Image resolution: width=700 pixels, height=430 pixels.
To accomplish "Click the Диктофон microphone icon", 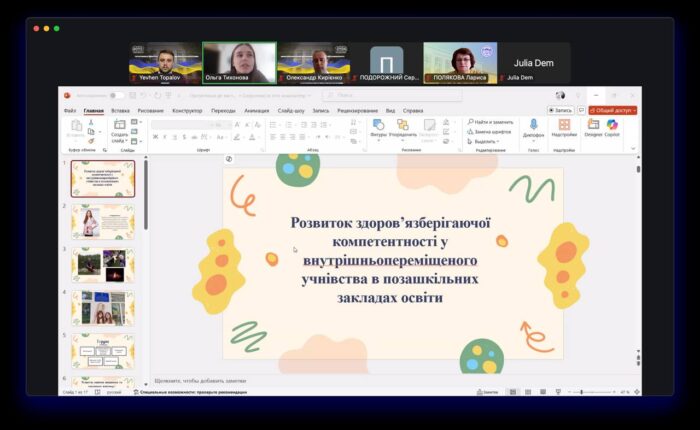I will tap(533, 126).
